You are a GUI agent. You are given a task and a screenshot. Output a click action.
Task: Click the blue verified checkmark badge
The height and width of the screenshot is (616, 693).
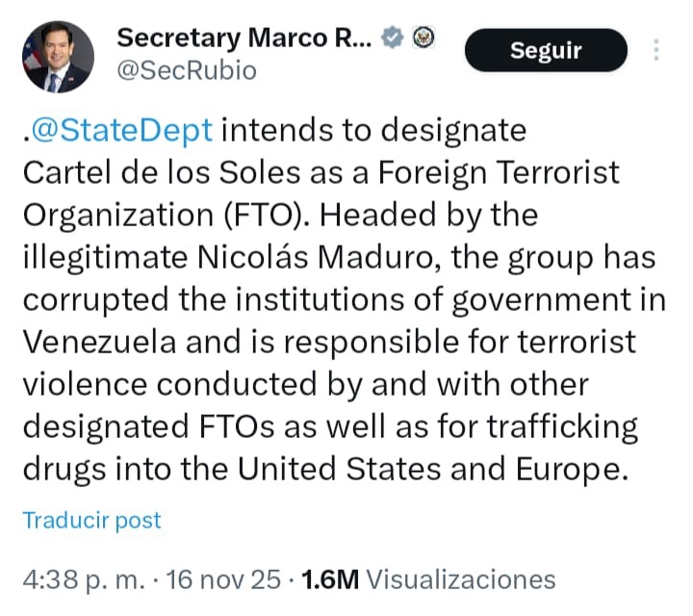click(393, 38)
